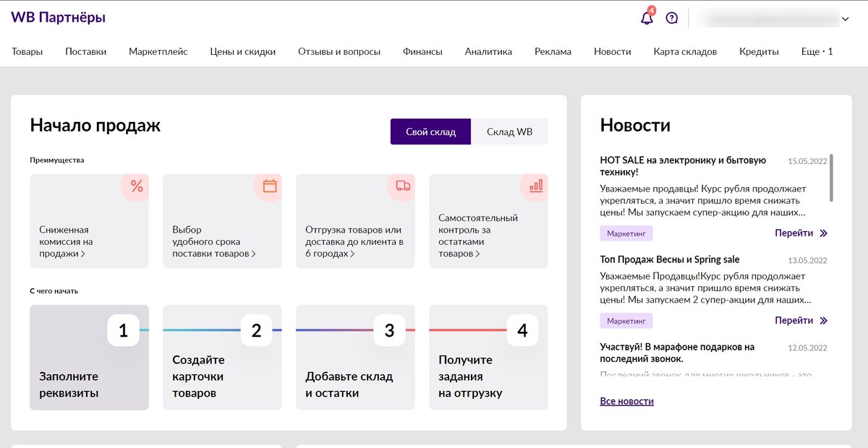The width and height of the screenshot is (868, 448).
Task: Click double arrow next to Spring sale Перейти
Action: click(x=823, y=321)
